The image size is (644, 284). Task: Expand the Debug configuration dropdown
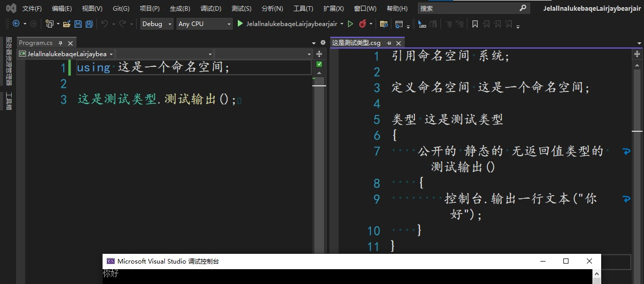tap(157, 23)
